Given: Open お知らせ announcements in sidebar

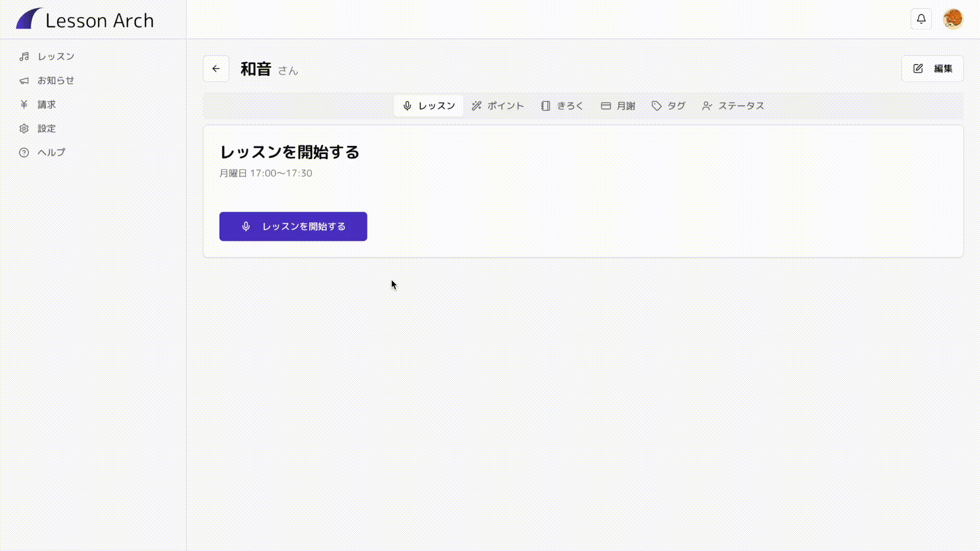Looking at the screenshot, I should click(56, 81).
